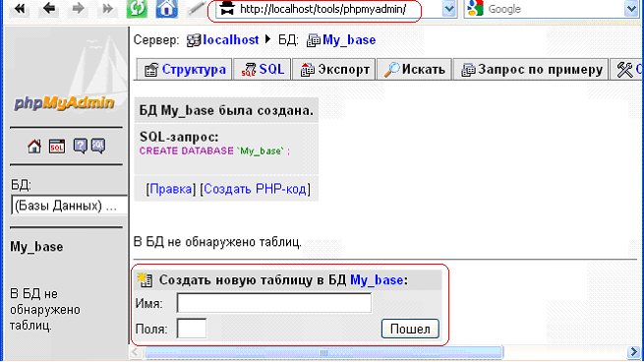Open the Структура tab
The width and height of the screenshot is (644, 362).
pos(185,69)
